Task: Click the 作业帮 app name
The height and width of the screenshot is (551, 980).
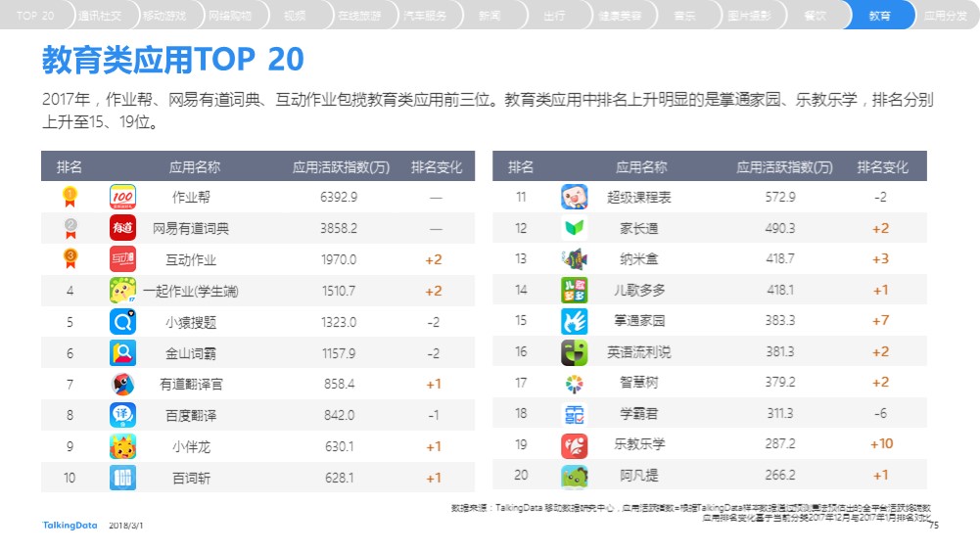Action: (191, 198)
